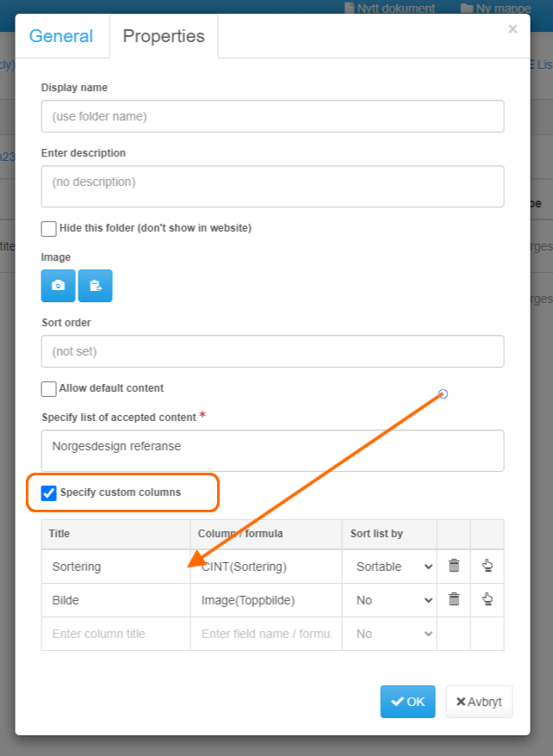Click the Ny mappe folder icon
Image resolution: width=553 pixels, height=756 pixels.
click(466, 9)
